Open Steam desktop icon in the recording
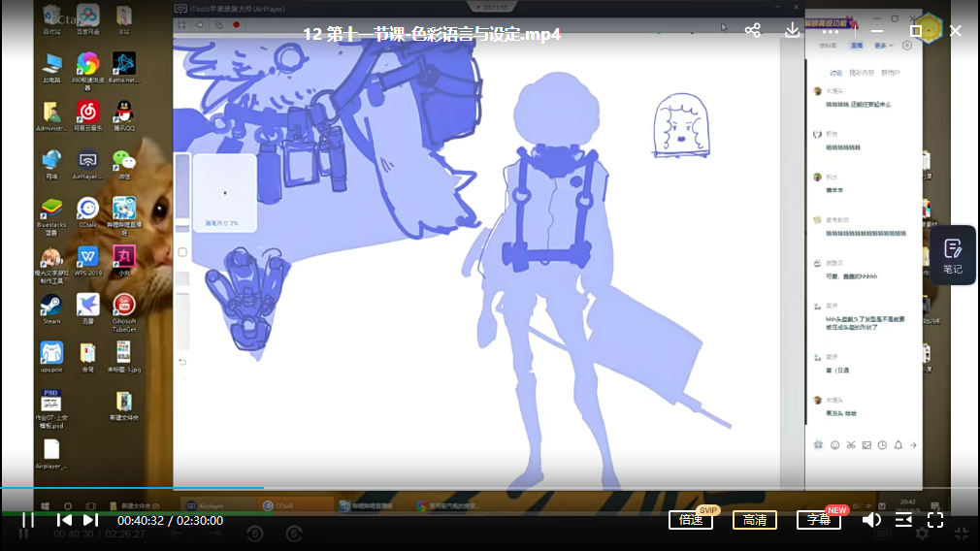 coord(51,309)
